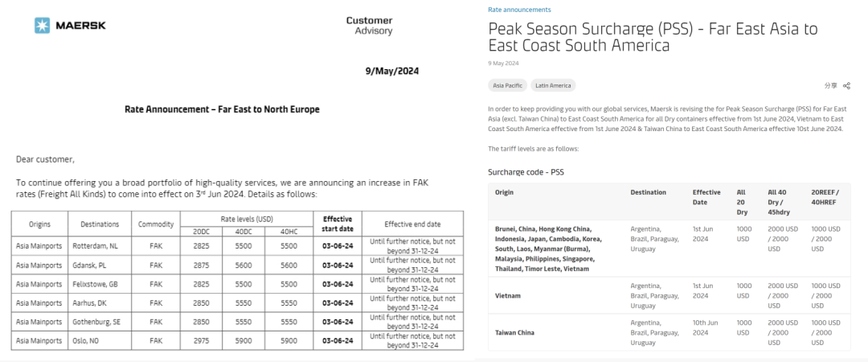Click the Rate levels (USD) column header

pyautogui.click(x=247, y=218)
